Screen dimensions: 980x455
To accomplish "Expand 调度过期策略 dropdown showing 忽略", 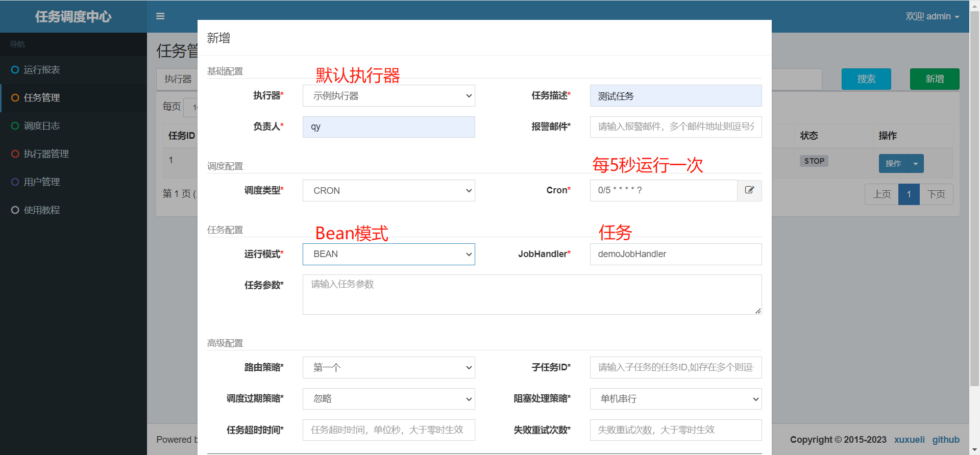I will (x=389, y=399).
